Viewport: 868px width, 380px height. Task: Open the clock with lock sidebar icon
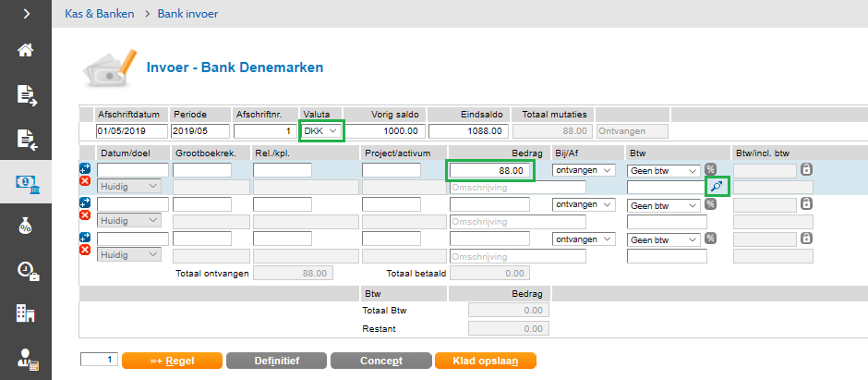coord(26,270)
